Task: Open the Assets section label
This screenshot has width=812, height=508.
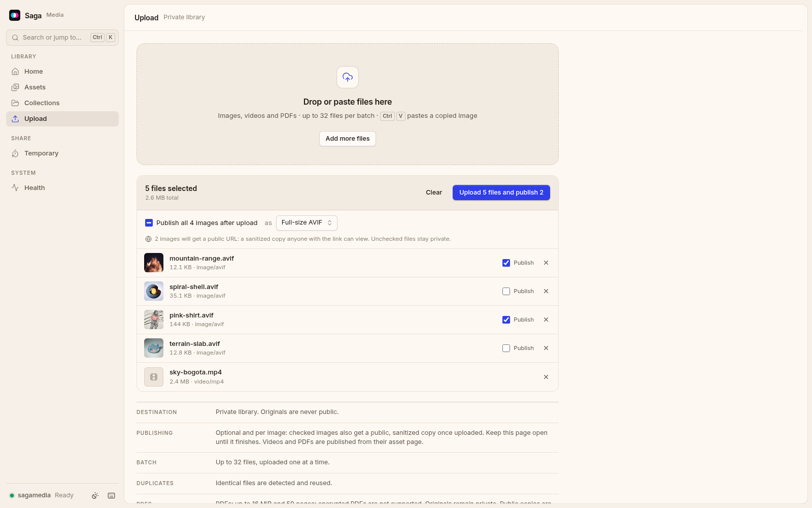Action: tap(35, 87)
